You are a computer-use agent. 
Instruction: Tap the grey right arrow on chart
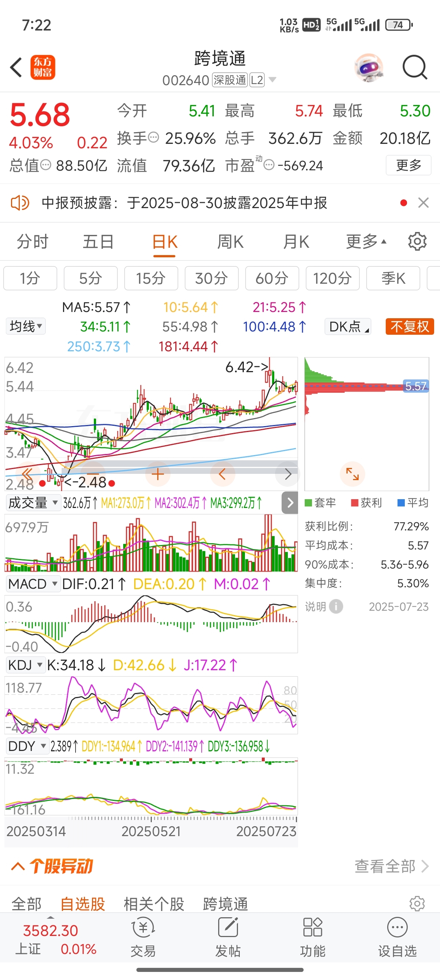click(x=287, y=474)
